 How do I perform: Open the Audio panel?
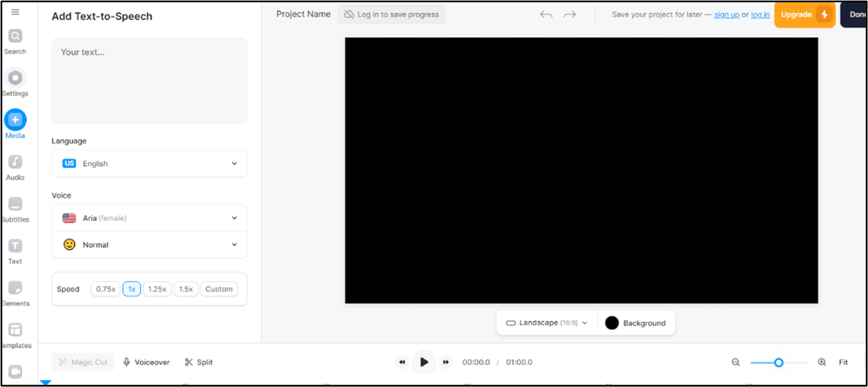15,165
